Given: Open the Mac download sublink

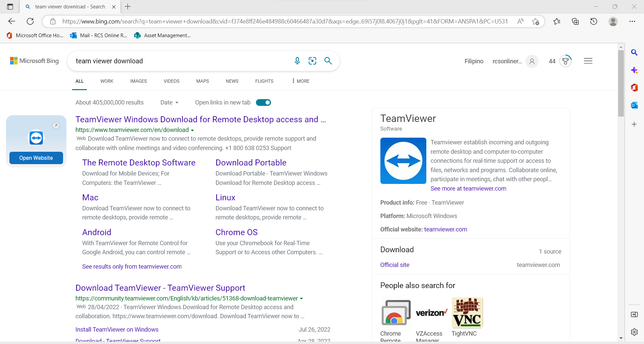Looking at the screenshot, I should pyautogui.click(x=90, y=197).
